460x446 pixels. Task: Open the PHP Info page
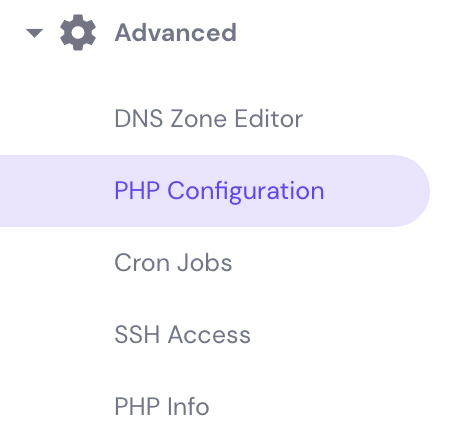click(x=162, y=407)
